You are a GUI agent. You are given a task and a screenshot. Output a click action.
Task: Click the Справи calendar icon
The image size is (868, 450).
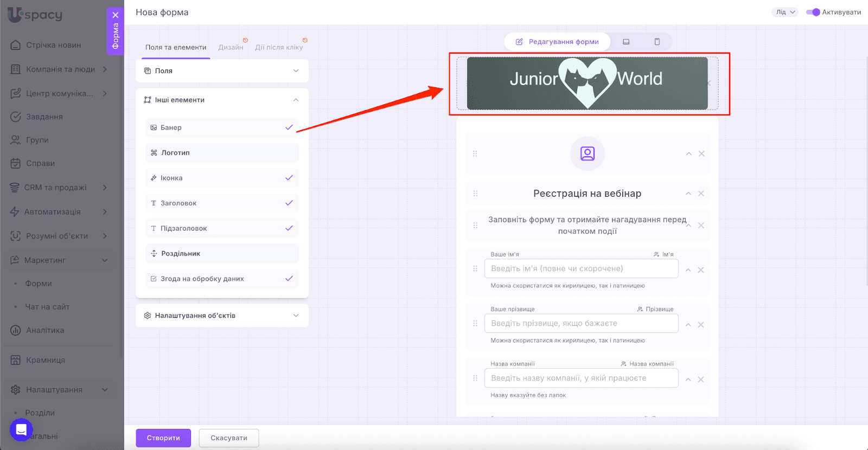[16, 163]
